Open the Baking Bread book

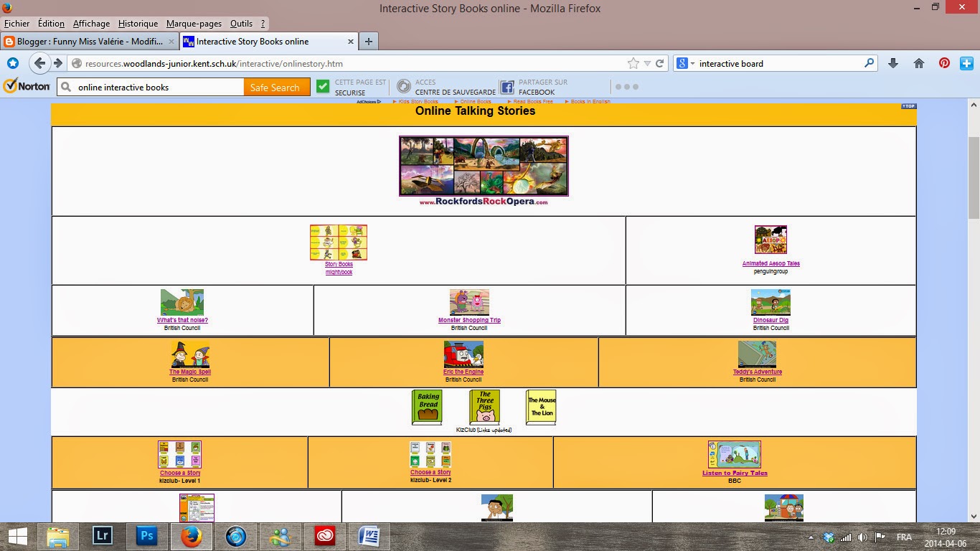coord(427,408)
